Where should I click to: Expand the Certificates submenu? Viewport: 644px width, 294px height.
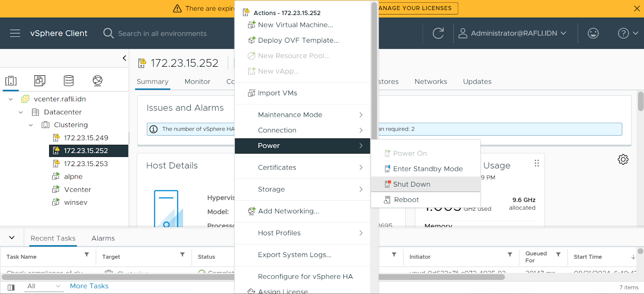pos(302,167)
